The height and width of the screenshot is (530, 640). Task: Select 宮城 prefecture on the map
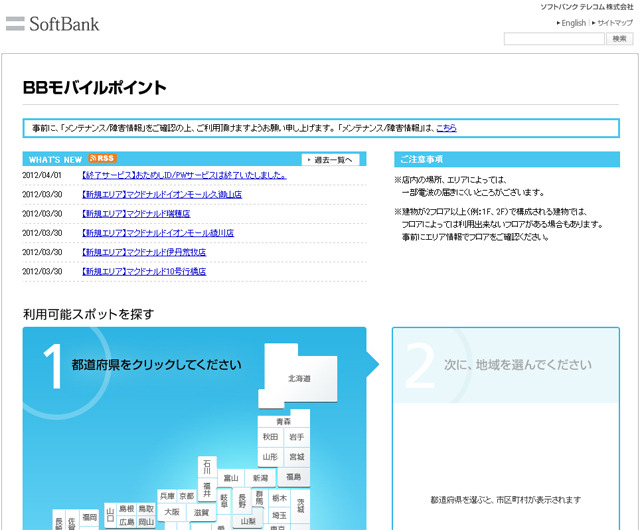[x=296, y=457]
